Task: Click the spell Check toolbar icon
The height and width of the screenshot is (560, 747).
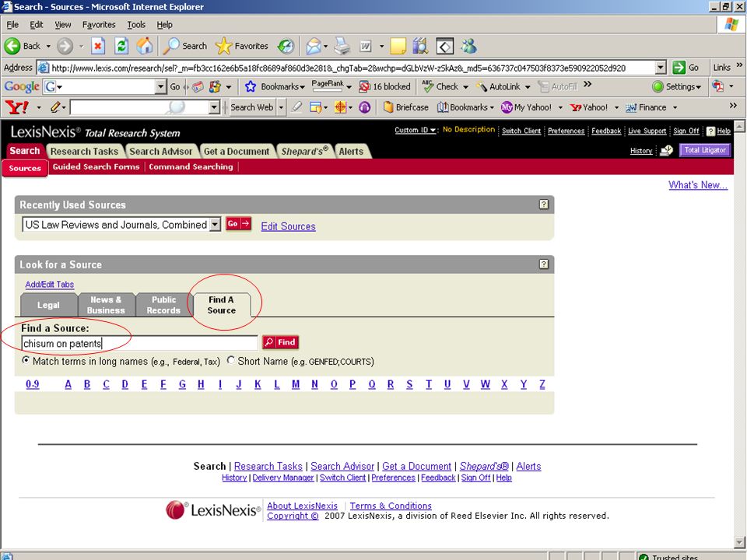Action: pos(428,86)
